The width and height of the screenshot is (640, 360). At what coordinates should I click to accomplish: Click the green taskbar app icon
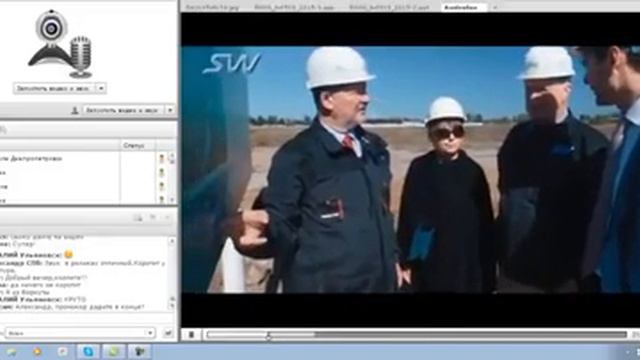click(x=113, y=351)
